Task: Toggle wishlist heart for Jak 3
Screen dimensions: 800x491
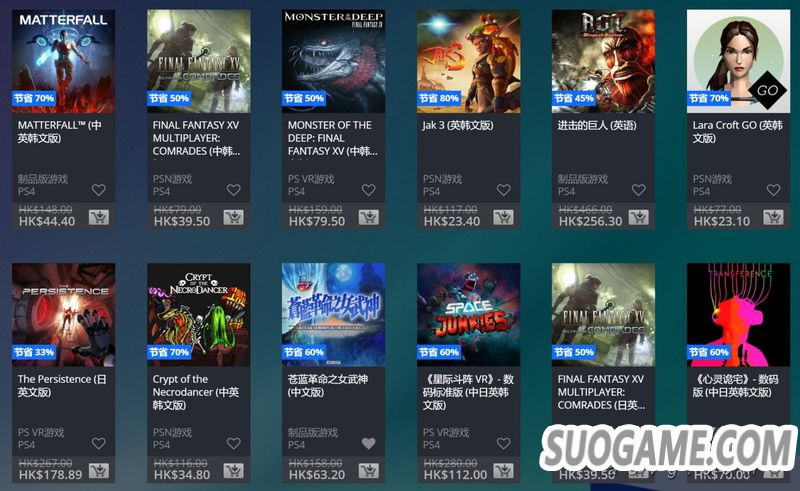Action: [x=504, y=190]
